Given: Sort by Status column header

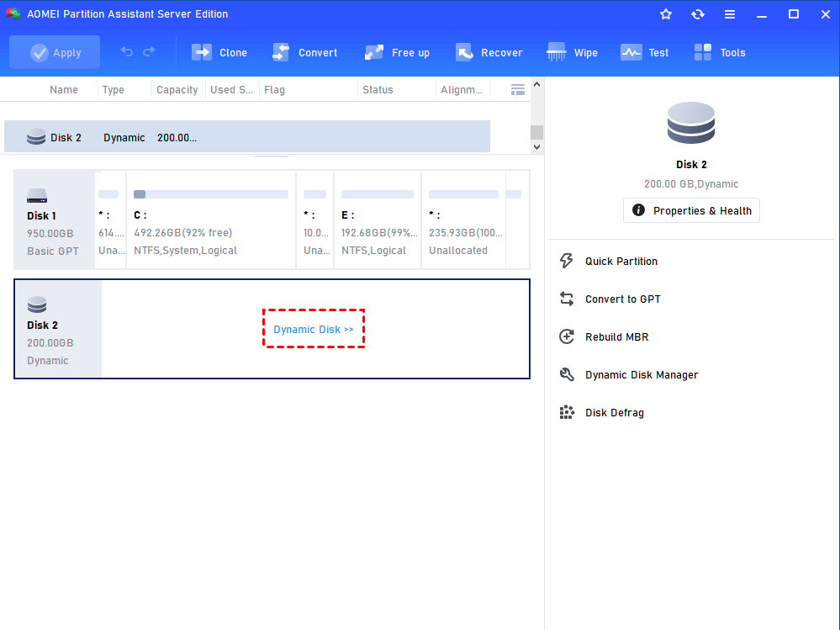Looking at the screenshot, I should (x=378, y=90).
